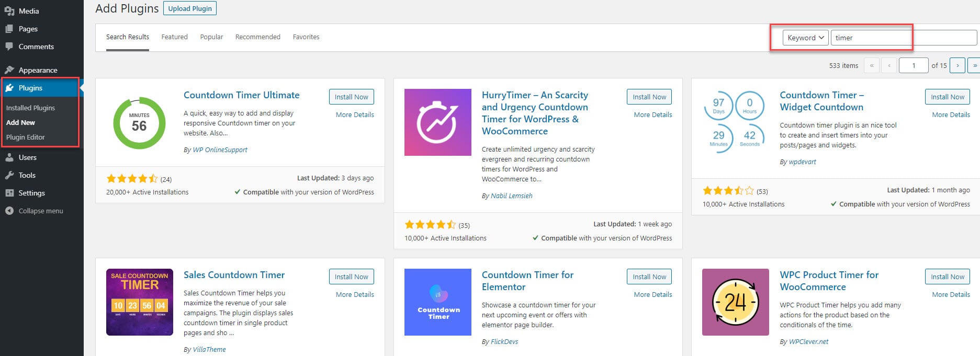Click the Collapse menu arrow icon
The width and height of the screenshot is (980, 356).
click(x=9, y=211)
